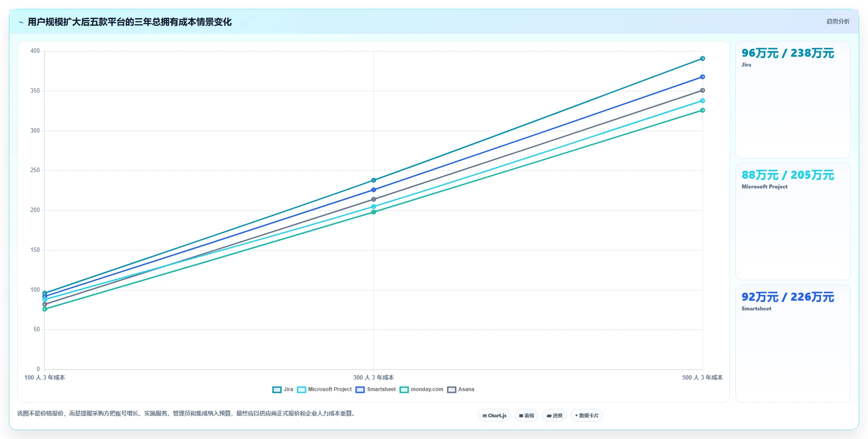
Task: Click the 400 y-axis tick label
Action: click(35, 51)
